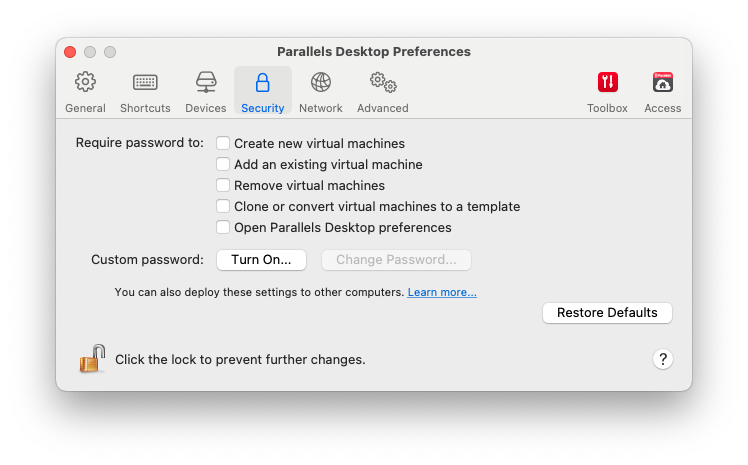Click the Restore Defaults button
The image size is (748, 465).
[607, 313]
